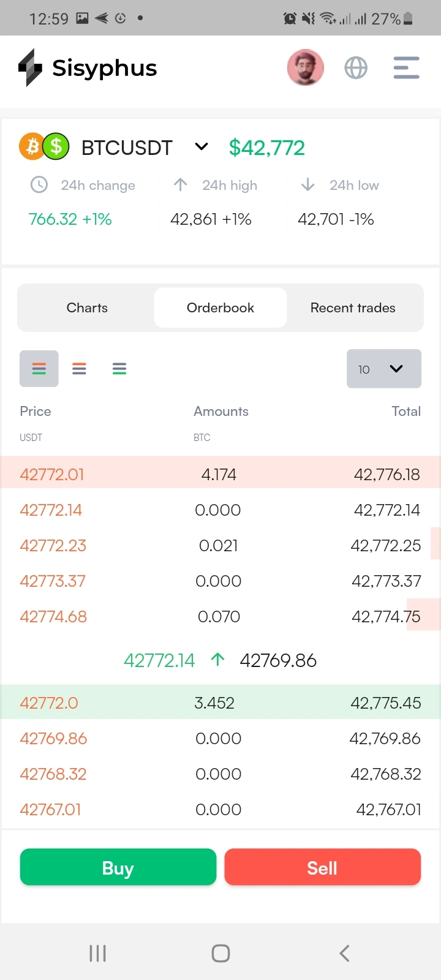Open the Recent trades tab
This screenshot has height=980, width=441.
tap(353, 307)
